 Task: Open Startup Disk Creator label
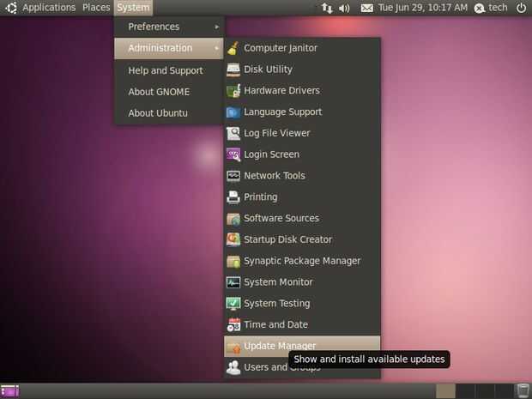click(287, 239)
